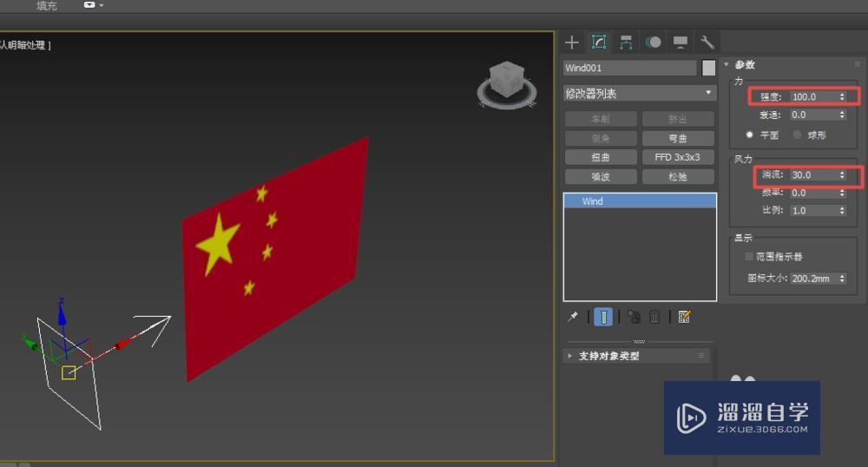Enable the 范围指示器 checkbox
This screenshot has width=868, height=467.
pos(749,256)
